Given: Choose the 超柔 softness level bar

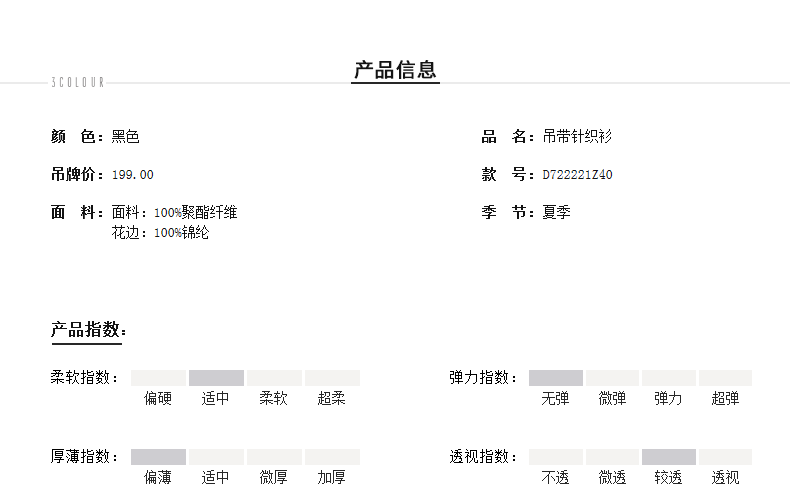Looking at the screenshot, I should 332,378.
